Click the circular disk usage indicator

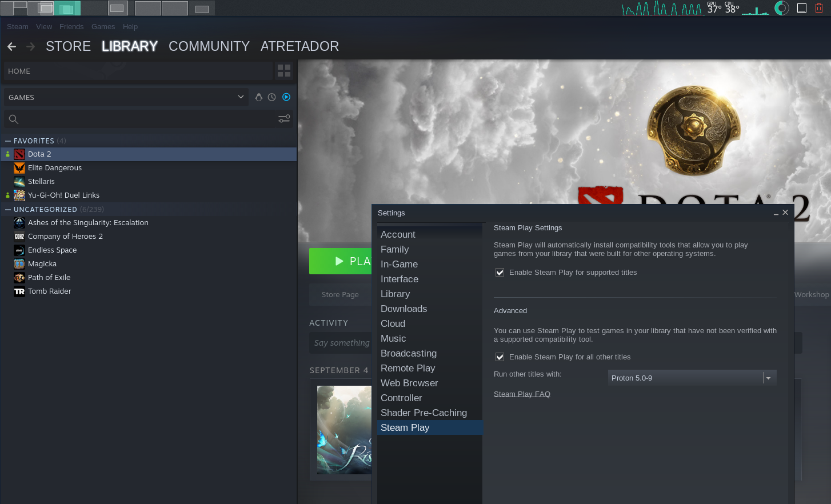click(781, 8)
